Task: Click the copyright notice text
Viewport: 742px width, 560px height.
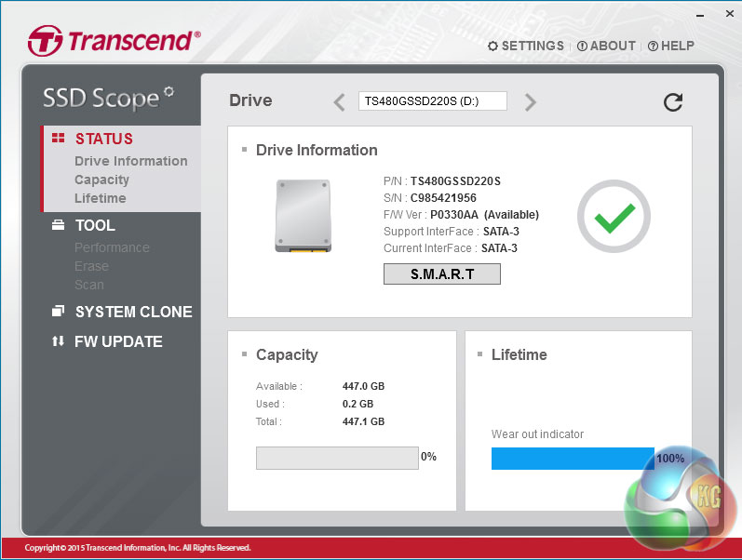Action: click(x=138, y=548)
